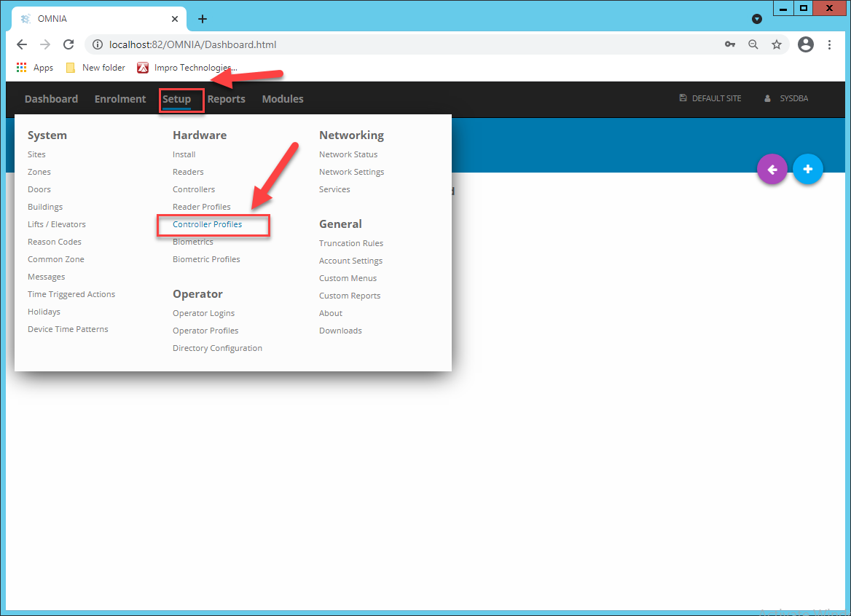Open the Reports menu
Screen dimensions: 851x616
pos(227,99)
